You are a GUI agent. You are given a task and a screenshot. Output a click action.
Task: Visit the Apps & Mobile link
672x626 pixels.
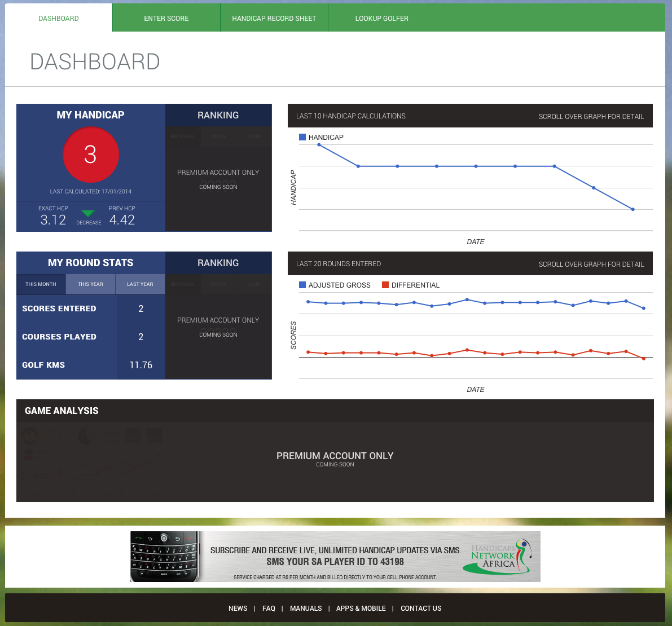(361, 609)
